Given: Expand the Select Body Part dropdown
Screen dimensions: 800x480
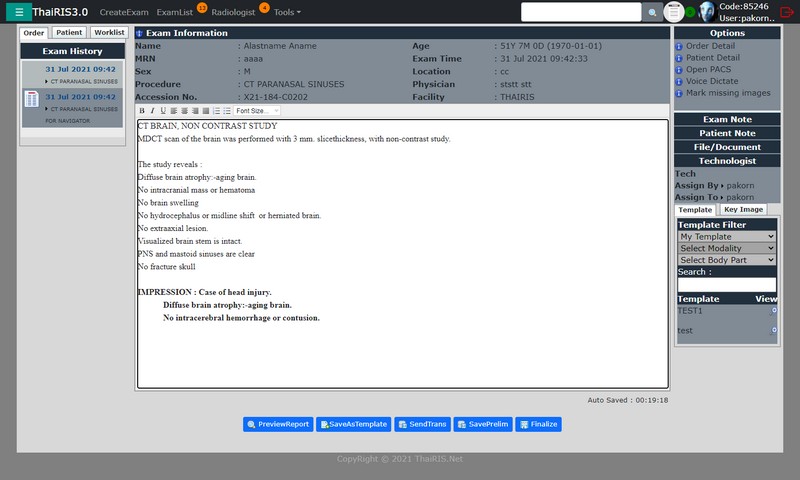Looking at the screenshot, I should [726, 260].
